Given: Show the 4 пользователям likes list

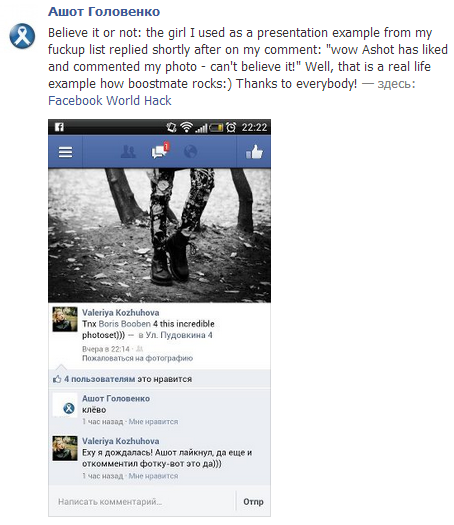Looking at the screenshot, I should click(x=100, y=379).
